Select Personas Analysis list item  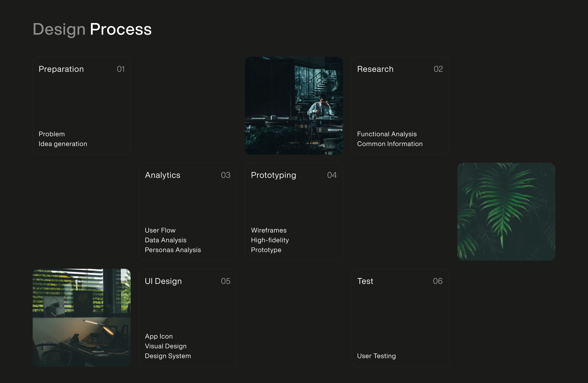point(173,250)
